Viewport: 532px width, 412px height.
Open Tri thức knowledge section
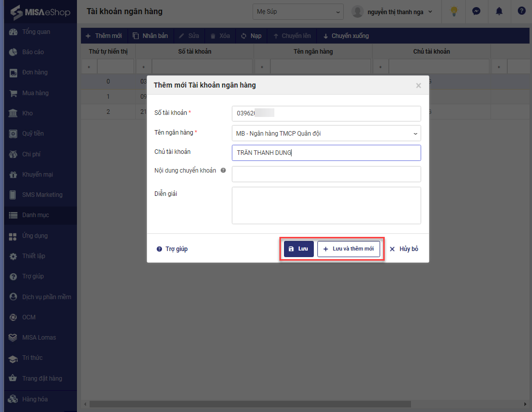40,358
